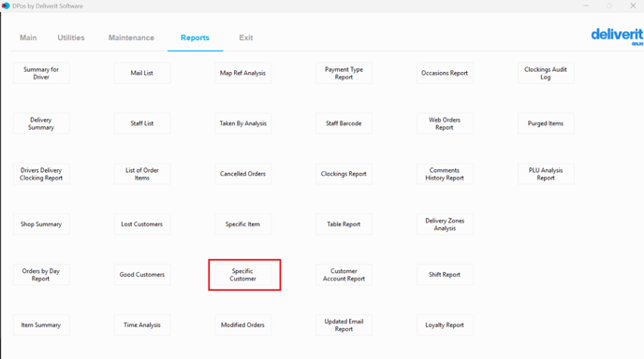Open the Utilities tab
This screenshot has height=359, width=644.
[71, 37]
